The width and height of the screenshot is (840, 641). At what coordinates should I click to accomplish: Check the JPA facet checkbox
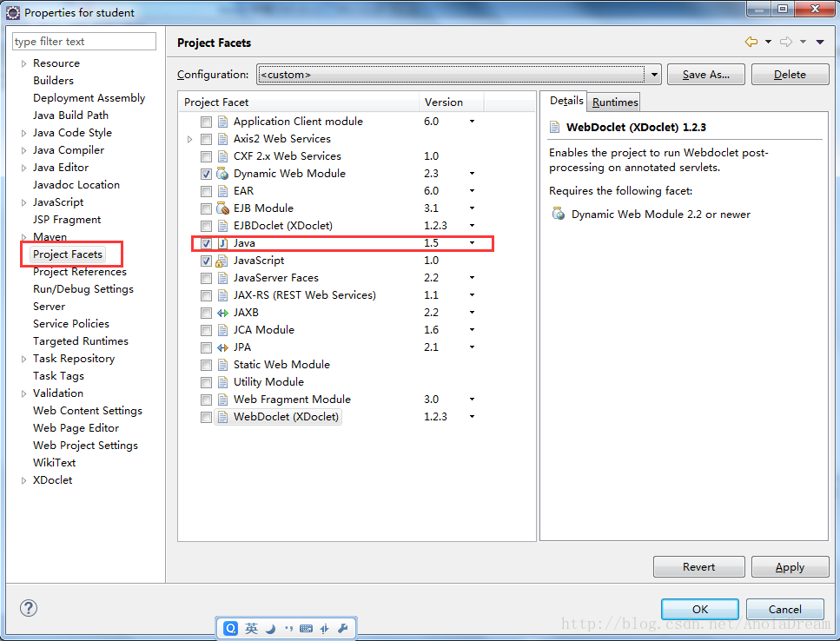point(206,347)
